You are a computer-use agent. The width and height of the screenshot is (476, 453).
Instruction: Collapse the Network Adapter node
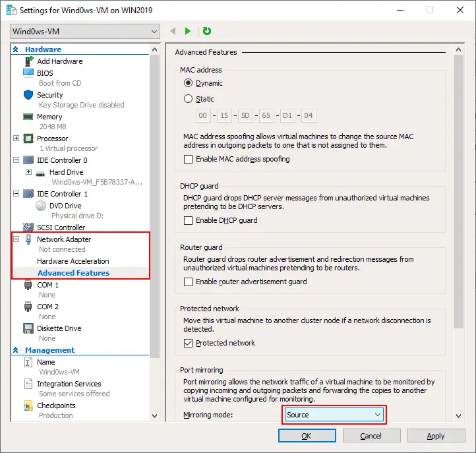click(16, 239)
